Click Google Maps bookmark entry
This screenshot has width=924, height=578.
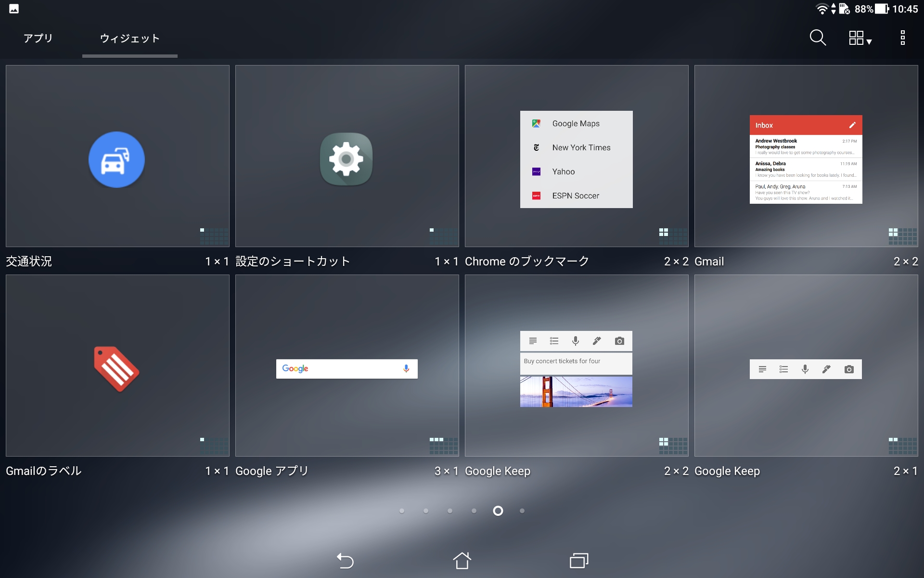[x=576, y=123]
